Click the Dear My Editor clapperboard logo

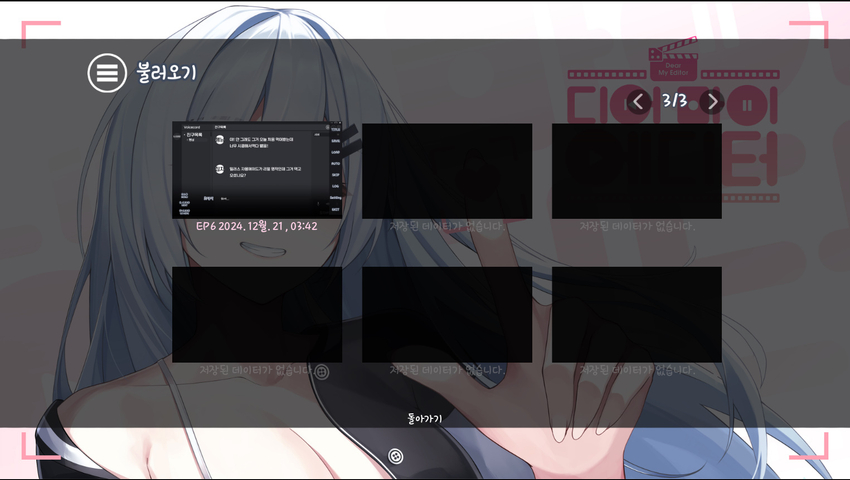pos(675,59)
